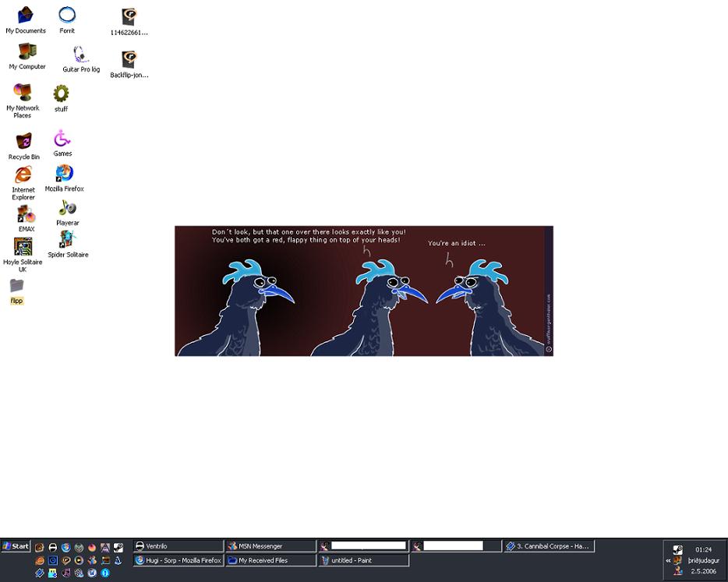This screenshot has width=728, height=582.
Task: Switch to the Ventrilo taskbar window
Action: tap(178, 546)
